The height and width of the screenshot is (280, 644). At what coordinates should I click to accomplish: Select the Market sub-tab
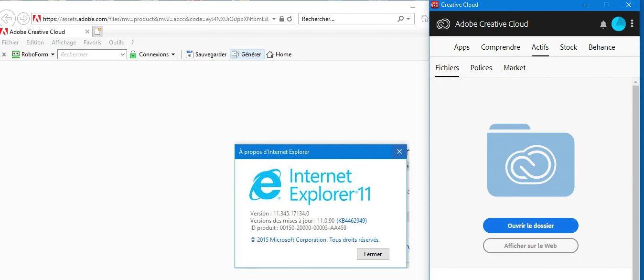pos(515,68)
